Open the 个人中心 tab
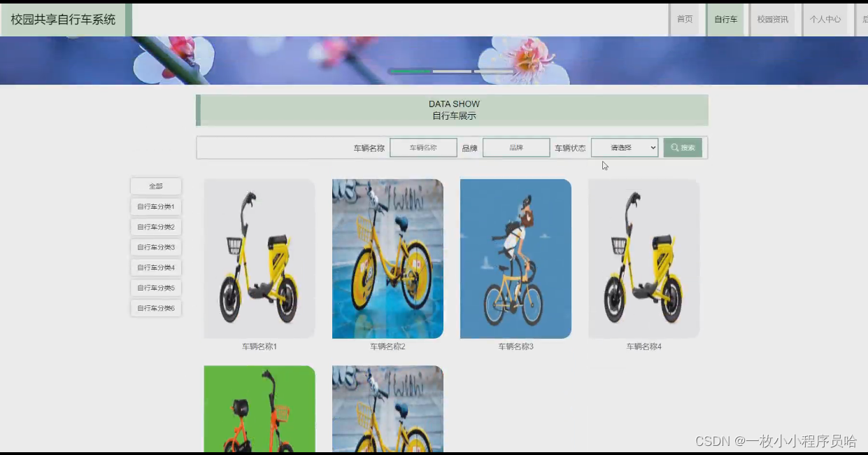 click(825, 20)
